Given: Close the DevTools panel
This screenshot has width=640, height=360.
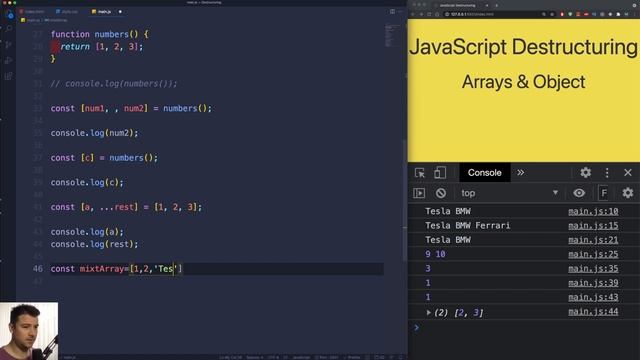Looking at the screenshot, I should [x=628, y=173].
